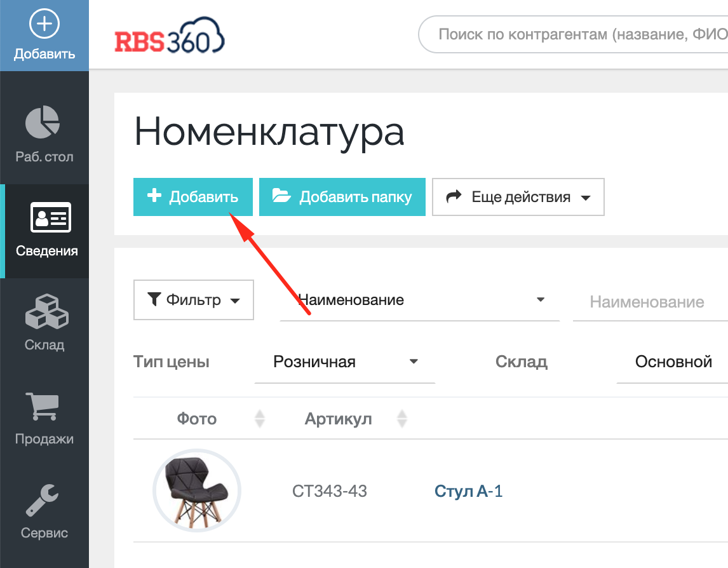Open the Фильтр dropdown
This screenshot has height=568, width=728.
point(193,300)
